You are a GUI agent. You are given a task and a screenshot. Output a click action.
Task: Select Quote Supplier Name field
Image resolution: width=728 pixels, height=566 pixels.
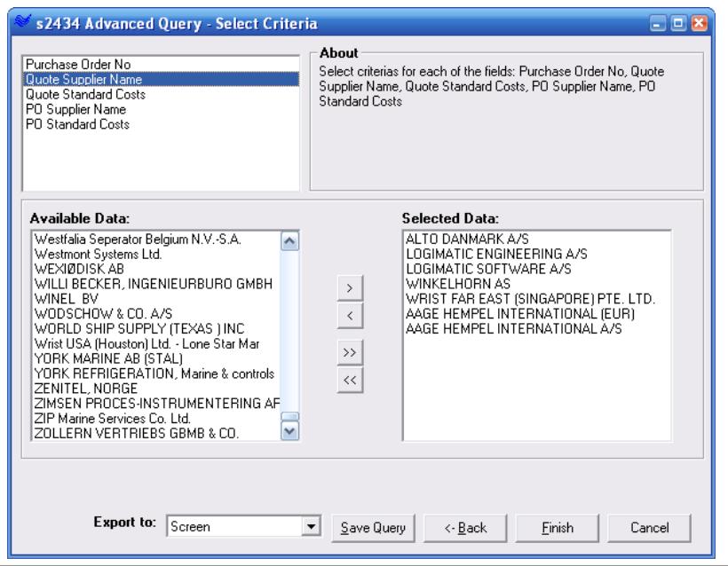point(161,79)
